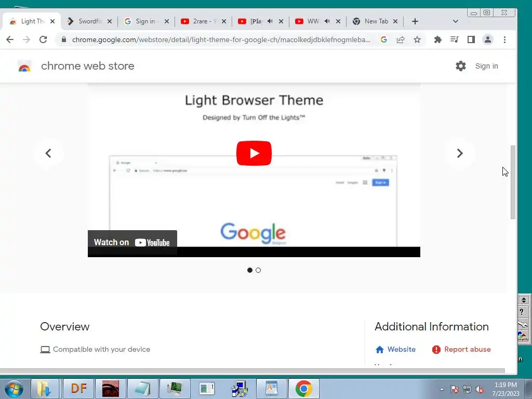The image size is (532, 399).
Task: Click the Action Center flag icon
Action: click(x=454, y=390)
